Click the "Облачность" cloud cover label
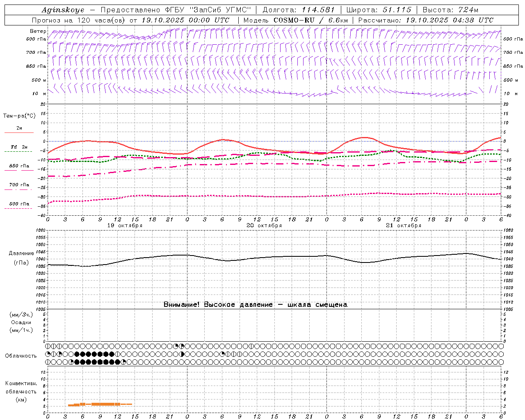The image size is (525, 420). pyautogui.click(x=21, y=356)
